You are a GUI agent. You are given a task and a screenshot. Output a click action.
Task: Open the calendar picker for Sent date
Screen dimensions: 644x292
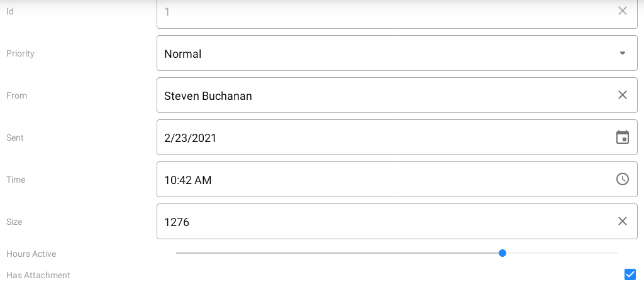623,138
